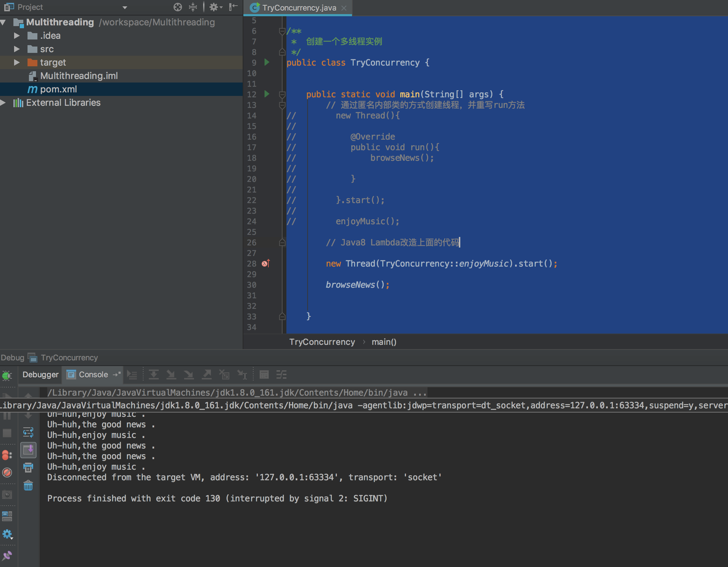The width and height of the screenshot is (728, 567).
Task: Expand the src folder
Action: tap(17, 49)
